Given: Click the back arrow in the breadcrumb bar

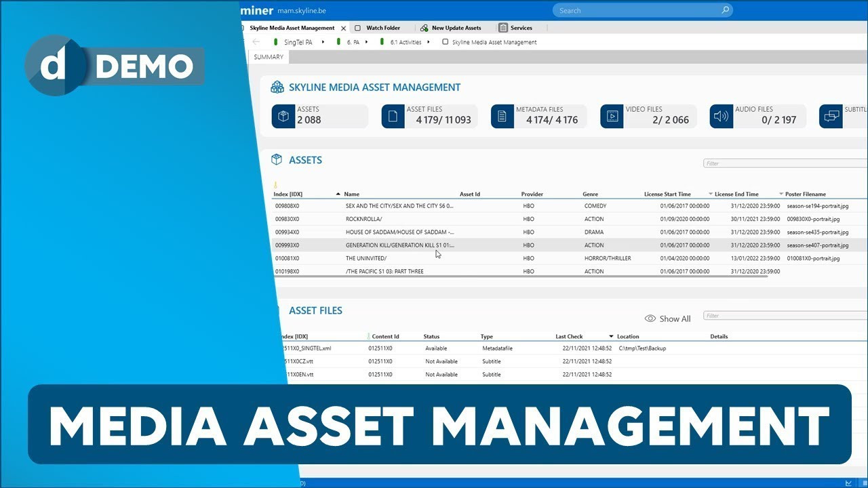Looking at the screenshot, I should tap(256, 42).
